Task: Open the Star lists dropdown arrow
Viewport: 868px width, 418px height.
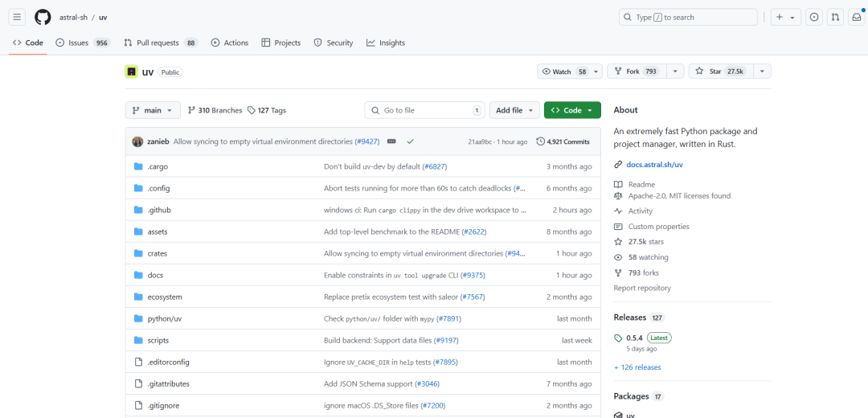Action: (762, 72)
